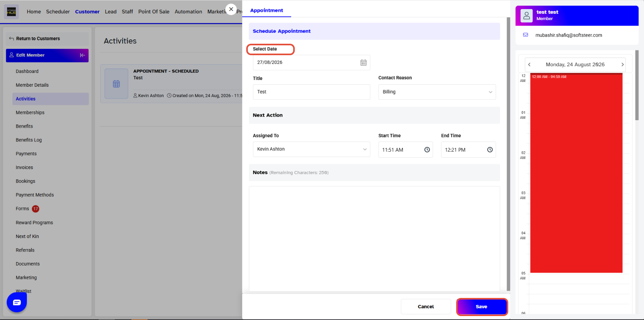644x320 pixels.
Task: Open the date picker calendar icon
Action: [x=363, y=63]
